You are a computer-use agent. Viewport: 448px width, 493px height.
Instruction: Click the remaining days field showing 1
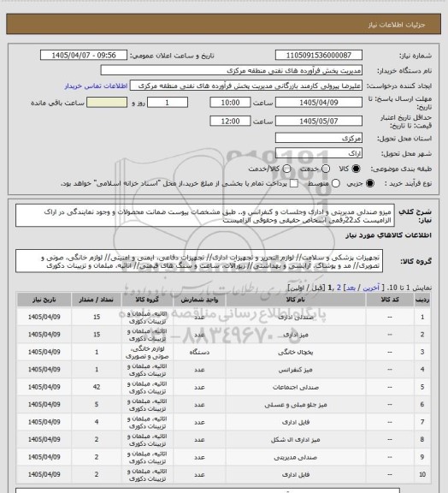pyautogui.click(x=168, y=103)
